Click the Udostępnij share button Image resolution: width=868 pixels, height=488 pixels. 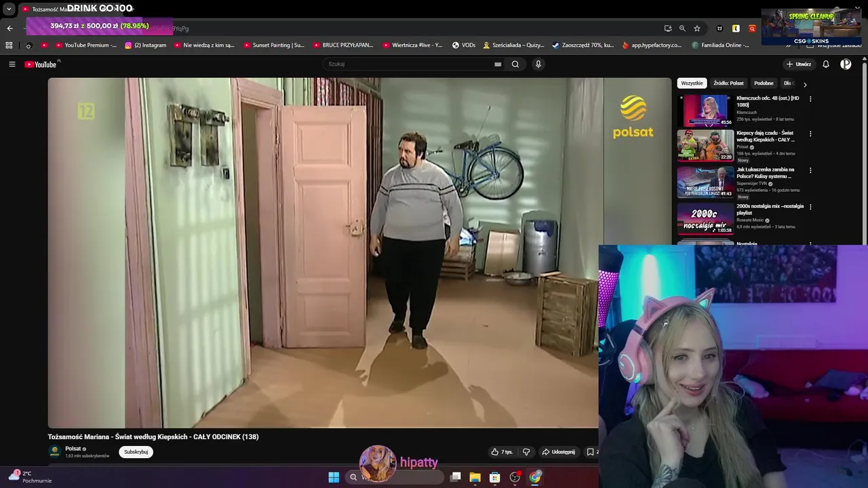tap(558, 452)
